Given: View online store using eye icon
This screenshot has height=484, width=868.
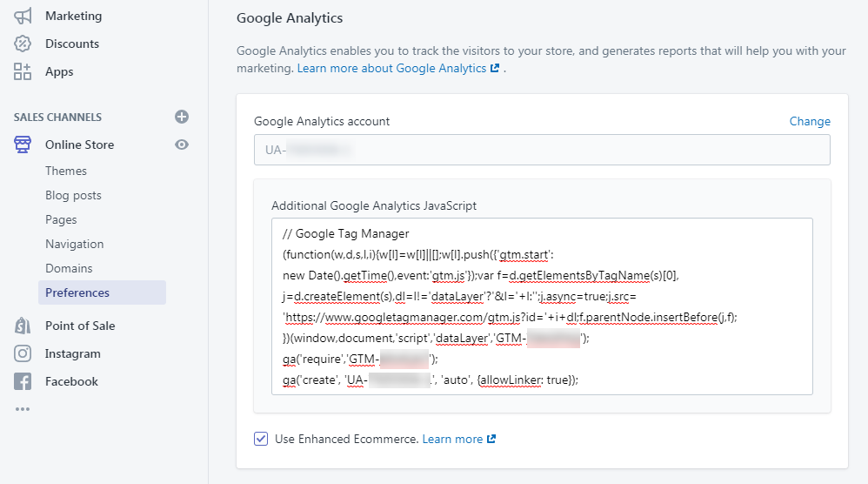Looking at the screenshot, I should (182, 145).
